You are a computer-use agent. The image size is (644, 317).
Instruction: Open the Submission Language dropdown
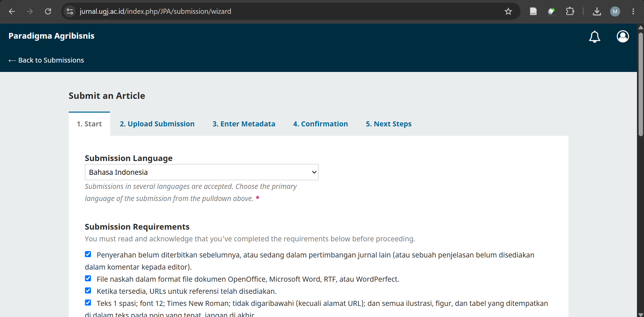pyautogui.click(x=202, y=172)
